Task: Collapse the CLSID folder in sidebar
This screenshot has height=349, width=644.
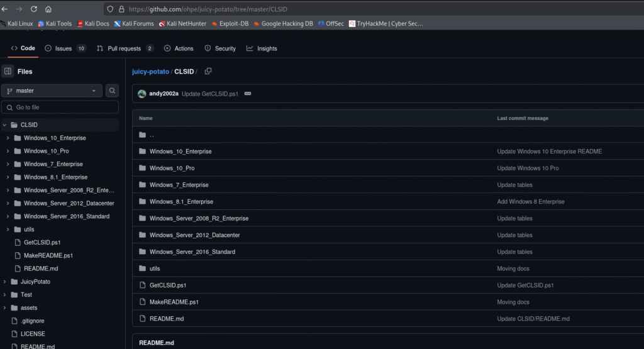Action: [4, 125]
